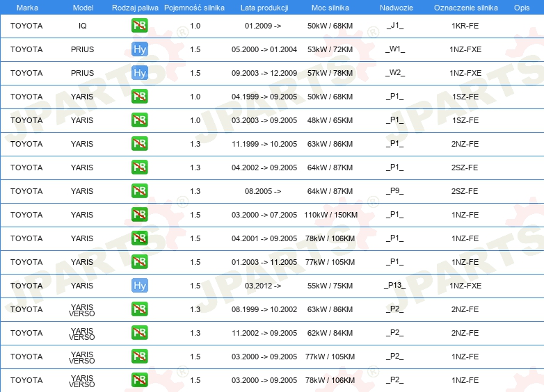
Task: Select date range 09.2003 -> 12.2009
Action: tap(264, 73)
